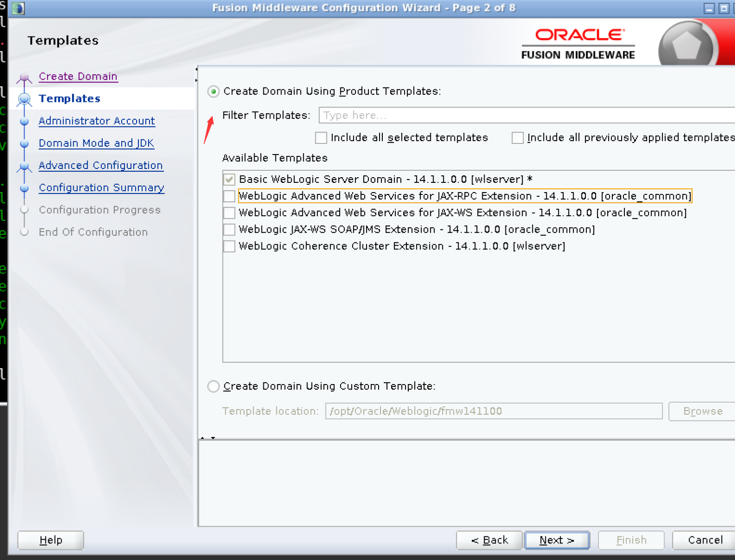Click the Back button
This screenshot has width=735, height=560.
click(x=489, y=540)
